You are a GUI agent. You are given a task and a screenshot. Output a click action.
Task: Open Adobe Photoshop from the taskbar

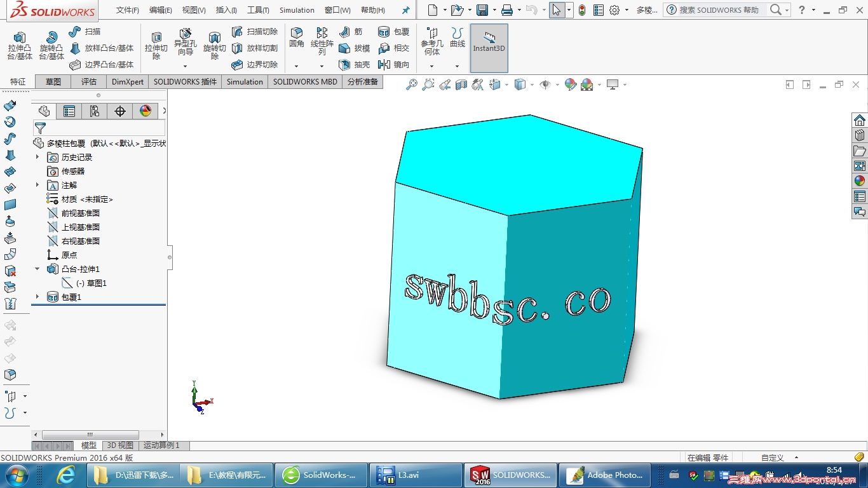(606, 475)
